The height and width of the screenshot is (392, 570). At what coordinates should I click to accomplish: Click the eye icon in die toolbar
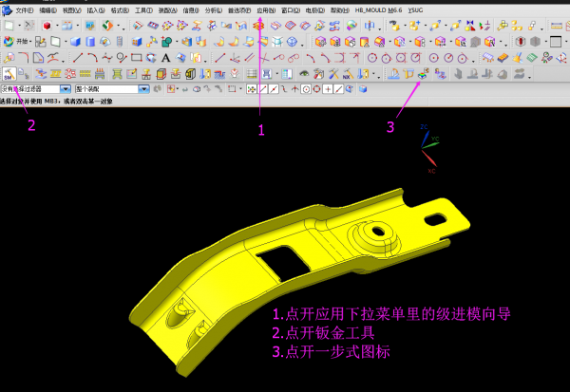(304, 74)
